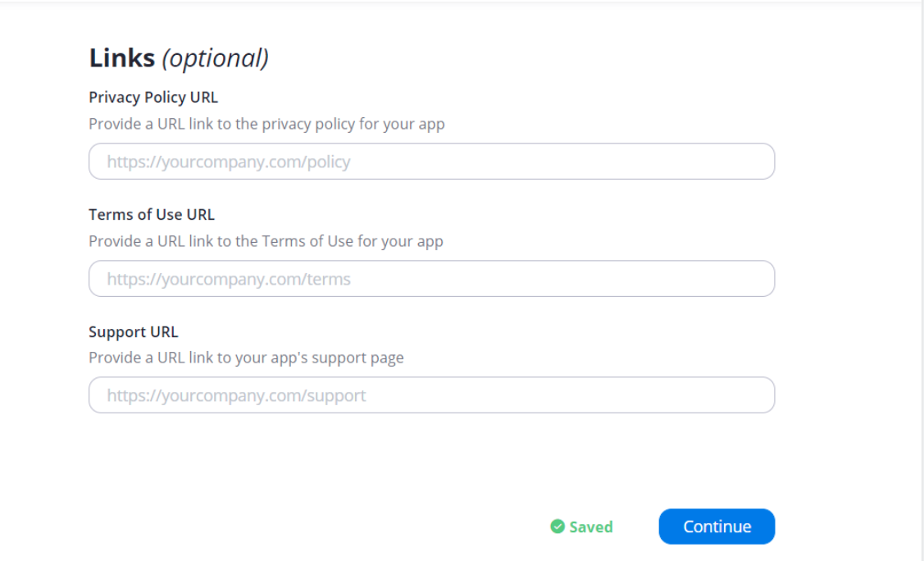Click the italic (optional) text

(x=216, y=58)
